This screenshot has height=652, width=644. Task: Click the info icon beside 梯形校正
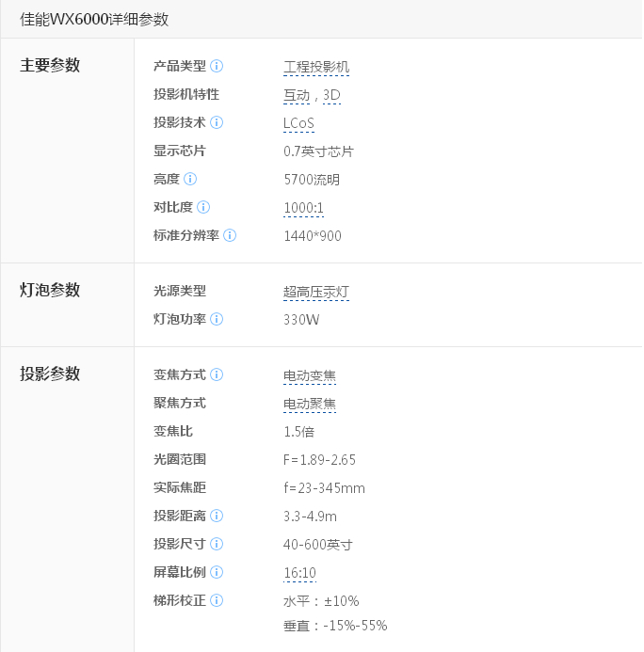(217, 600)
